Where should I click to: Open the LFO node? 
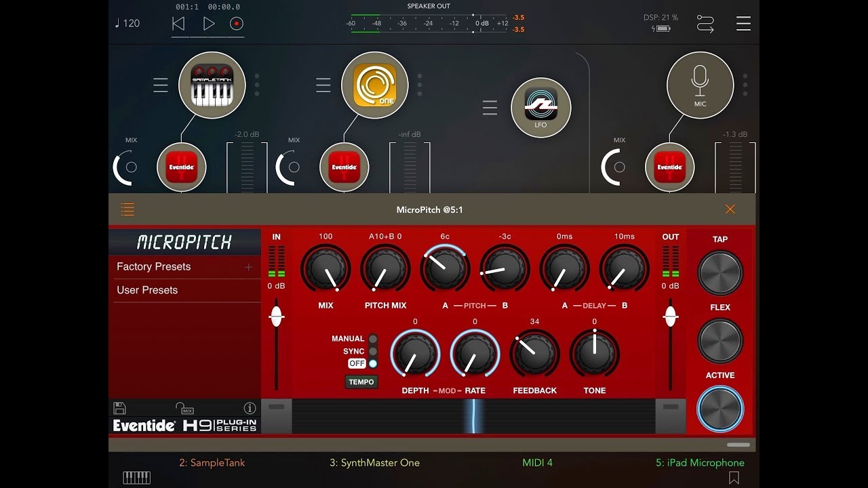tap(540, 108)
